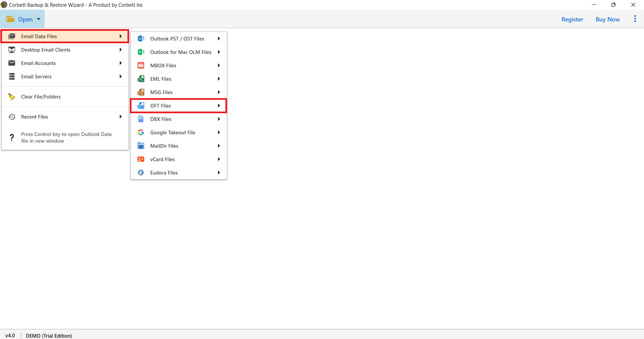Click the Open toolbar button
644x339 pixels.
(22, 19)
